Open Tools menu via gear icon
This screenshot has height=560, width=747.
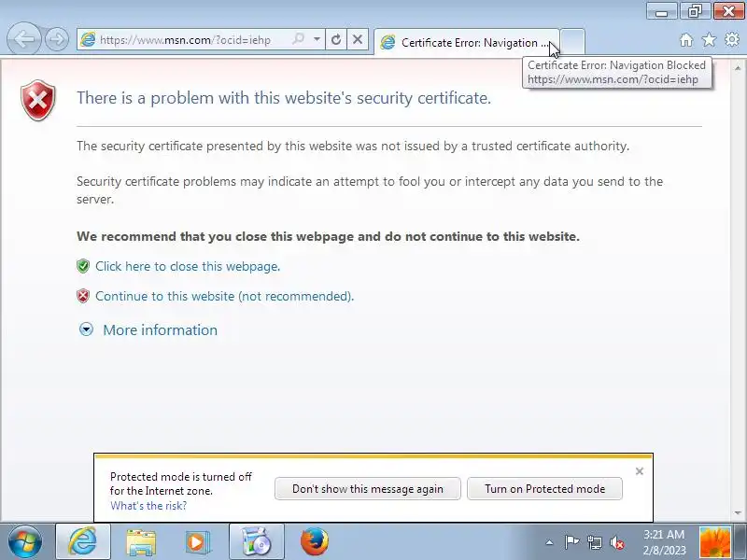tap(732, 40)
